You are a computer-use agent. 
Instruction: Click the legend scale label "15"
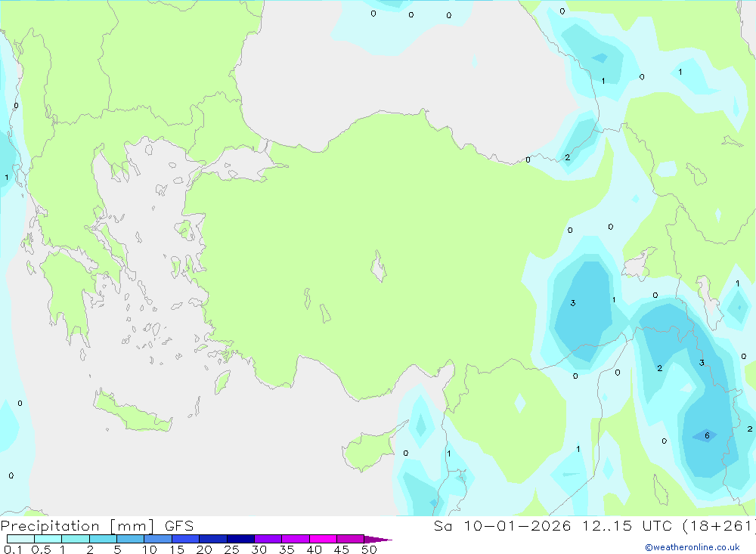tap(177, 549)
